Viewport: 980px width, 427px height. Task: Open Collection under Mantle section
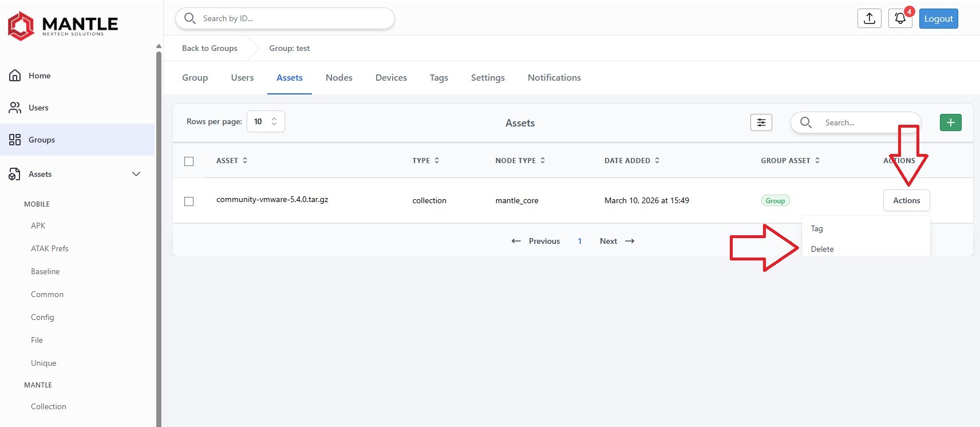49,406
